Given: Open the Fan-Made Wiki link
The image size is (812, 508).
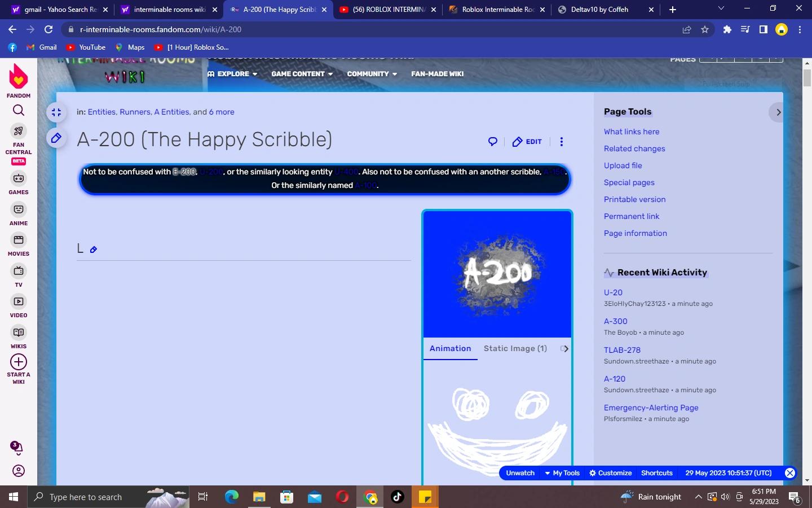Looking at the screenshot, I should point(438,74).
